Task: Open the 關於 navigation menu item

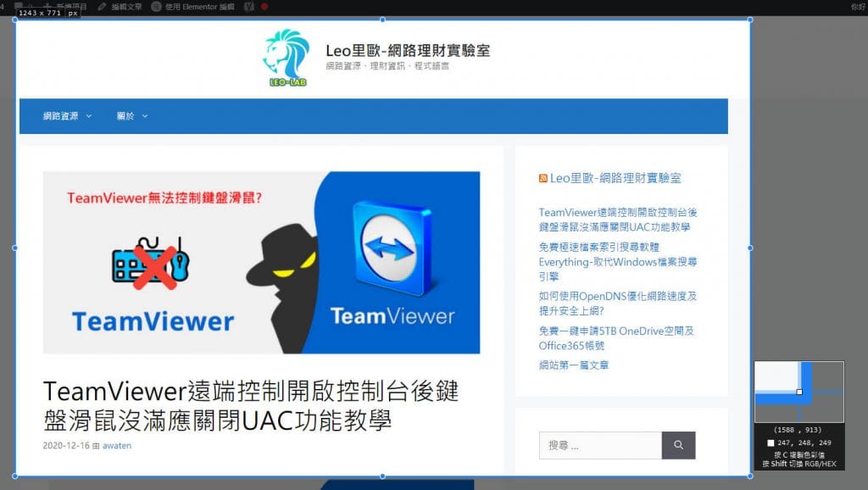Action: click(x=125, y=116)
